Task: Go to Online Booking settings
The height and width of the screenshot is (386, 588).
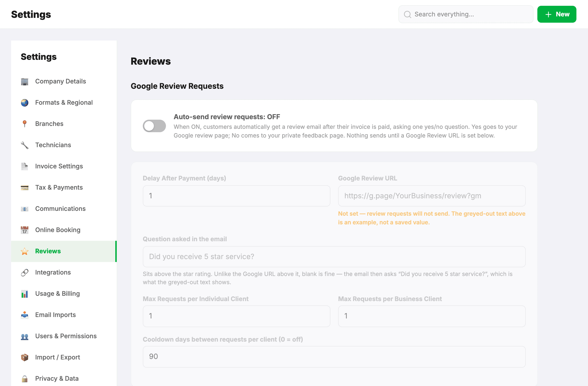Action: pos(64,230)
